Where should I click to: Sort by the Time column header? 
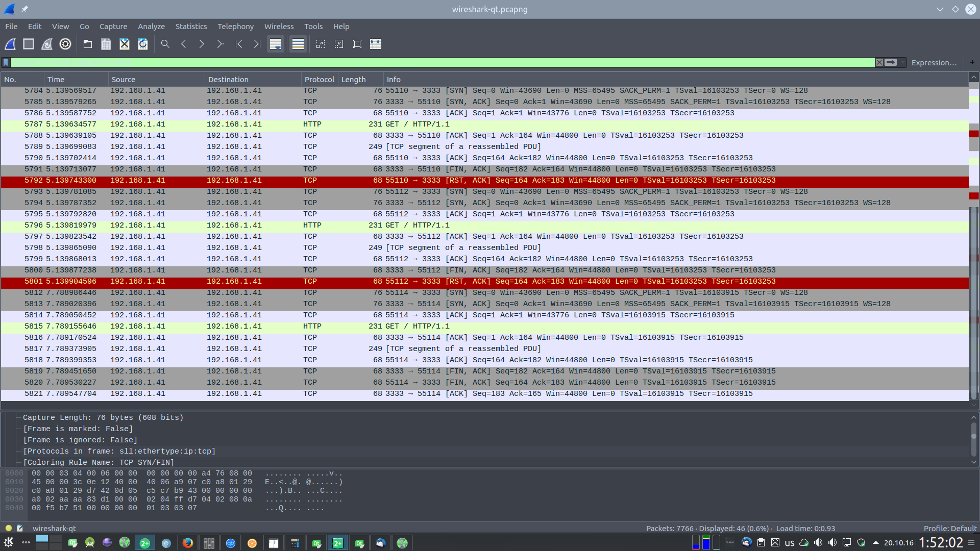point(76,80)
